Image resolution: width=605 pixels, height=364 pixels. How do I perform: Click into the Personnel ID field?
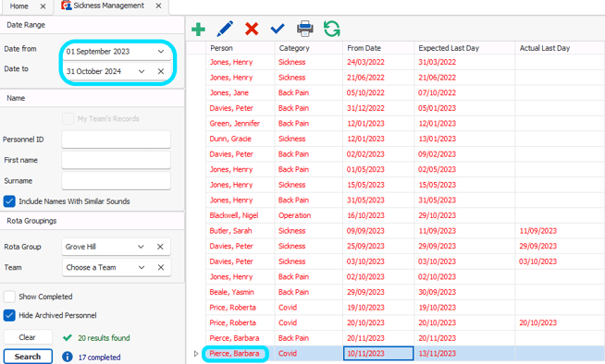coord(117,140)
